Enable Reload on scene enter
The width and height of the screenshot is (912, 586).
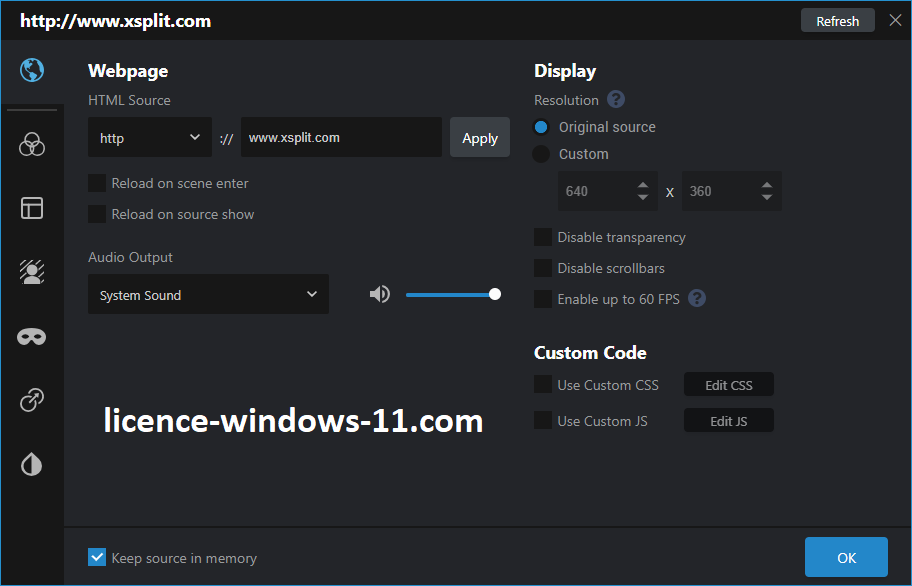click(x=97, y=183)
